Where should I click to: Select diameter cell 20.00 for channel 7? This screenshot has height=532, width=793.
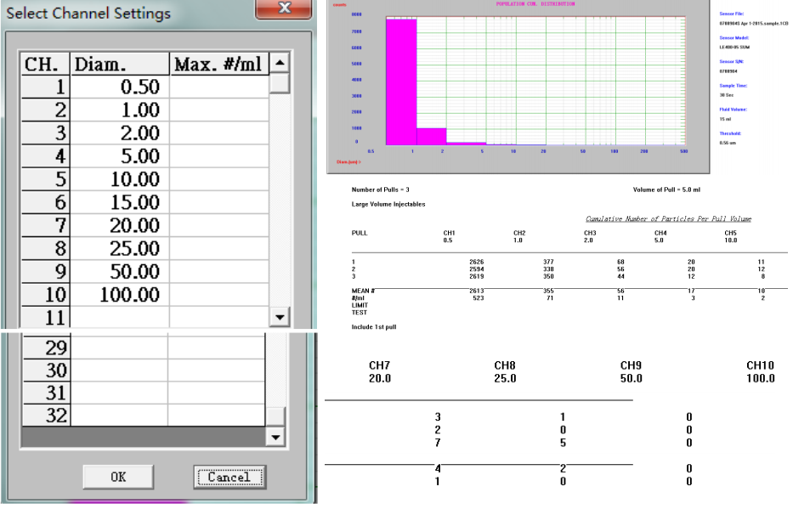(120, 225)
